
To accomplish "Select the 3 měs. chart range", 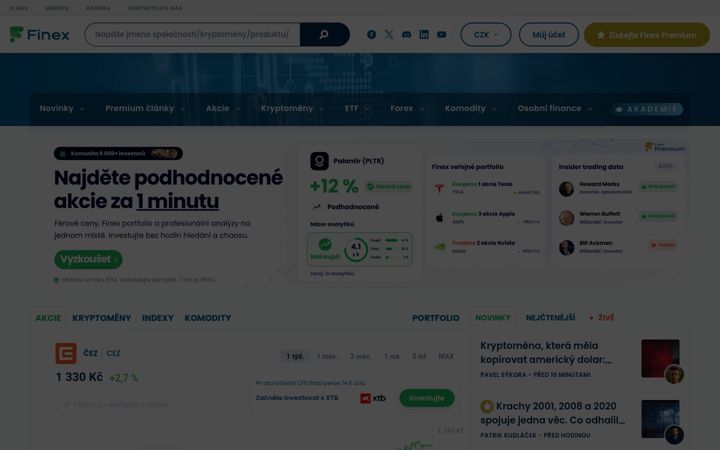I will [x=360, y=356].
